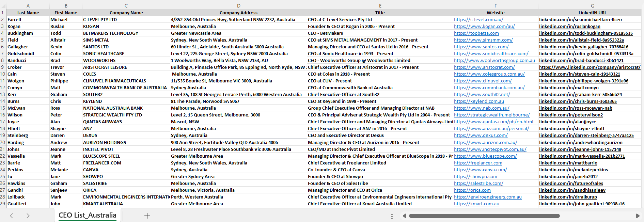Select the Title header cell

pyautogui.click(x=380, y=13)
